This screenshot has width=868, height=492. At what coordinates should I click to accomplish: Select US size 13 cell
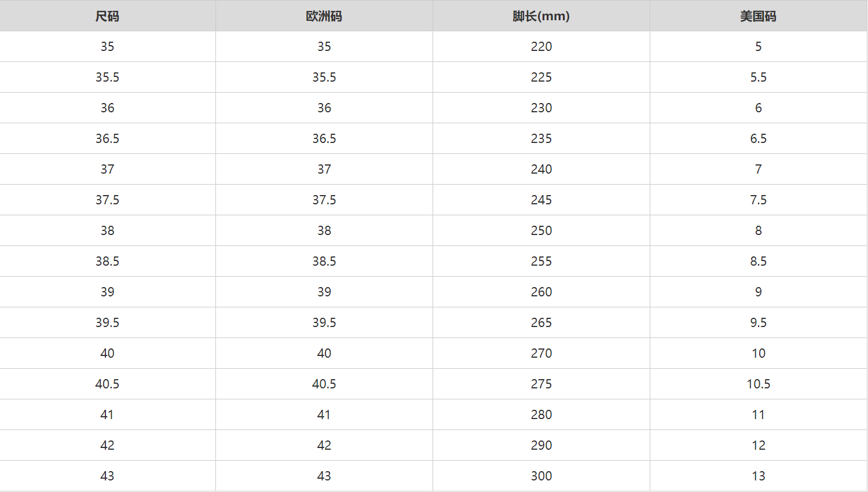(x=758, y=476)
